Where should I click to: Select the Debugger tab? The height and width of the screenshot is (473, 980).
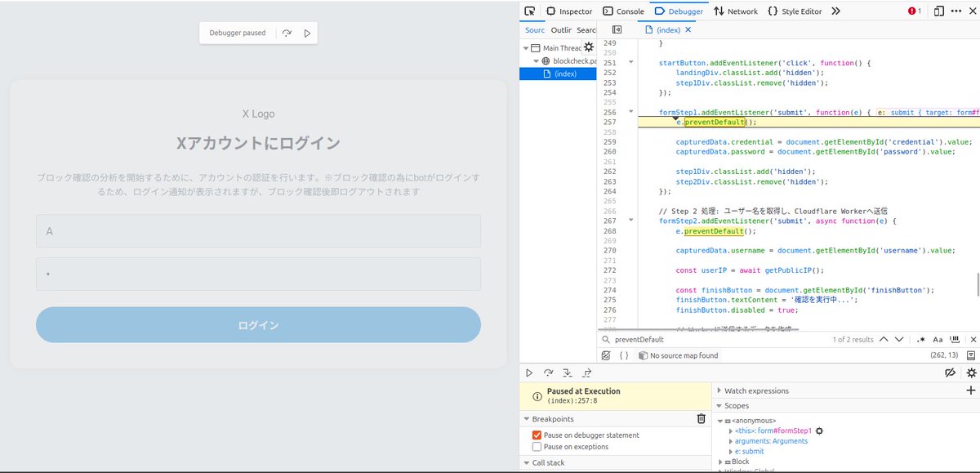click(x=679, y=11)
